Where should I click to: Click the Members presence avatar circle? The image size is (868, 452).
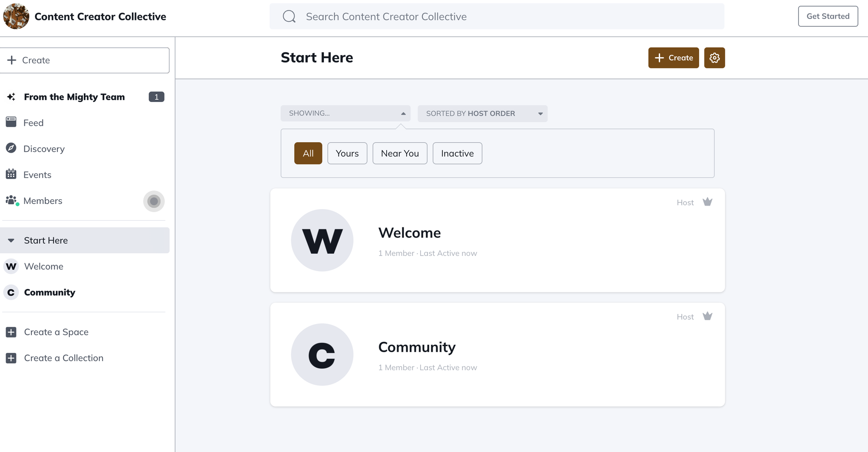154,201
